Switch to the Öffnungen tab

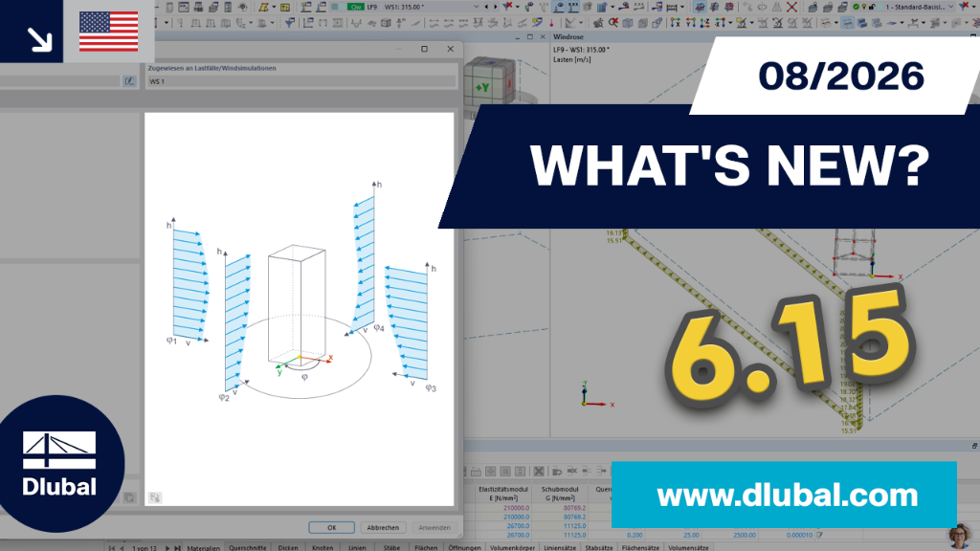[x=464, y=548]
